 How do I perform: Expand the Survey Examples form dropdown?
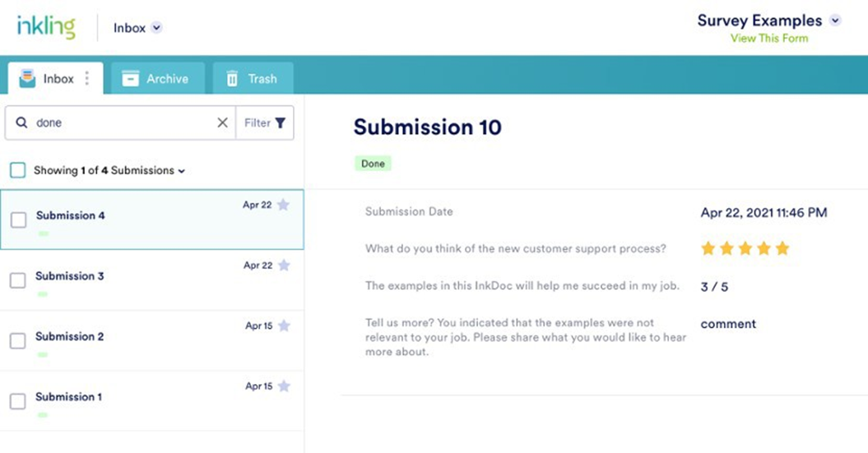[835, 21]
